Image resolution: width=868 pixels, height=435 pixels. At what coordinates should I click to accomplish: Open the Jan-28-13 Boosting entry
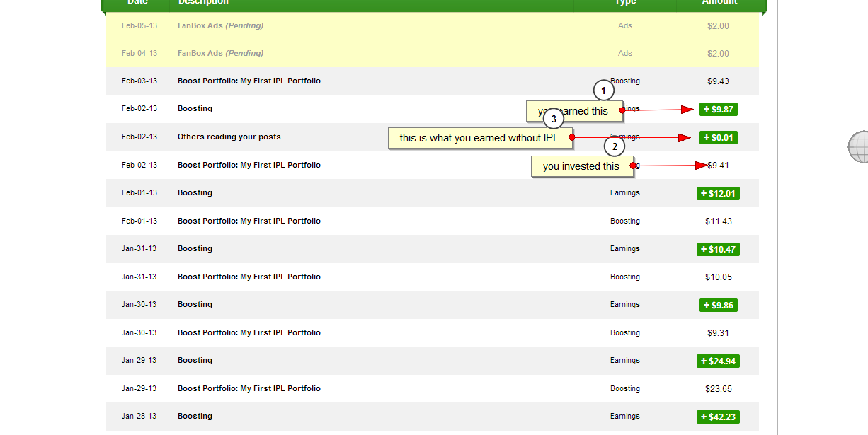[195, 416]
